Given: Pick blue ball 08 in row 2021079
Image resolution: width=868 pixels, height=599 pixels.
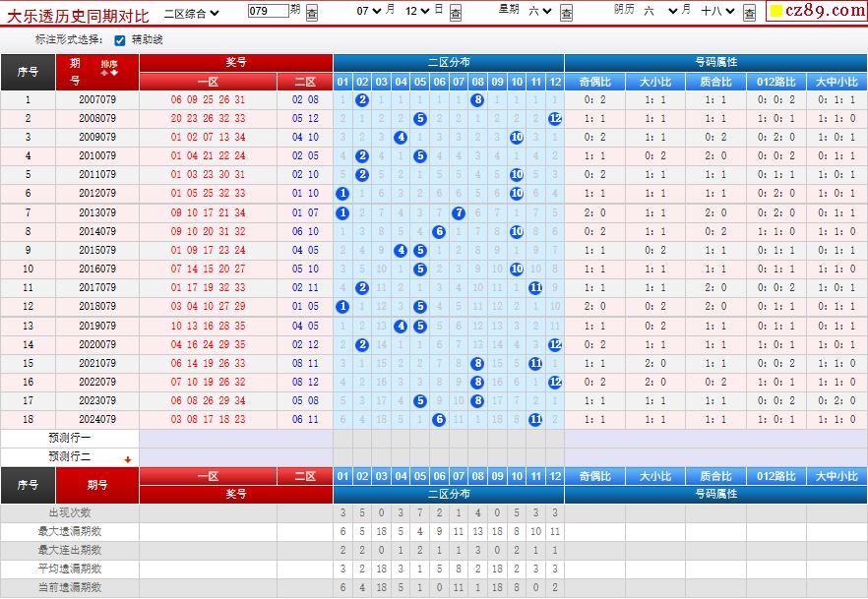Looking at the screenshot, I should (477, 363).
